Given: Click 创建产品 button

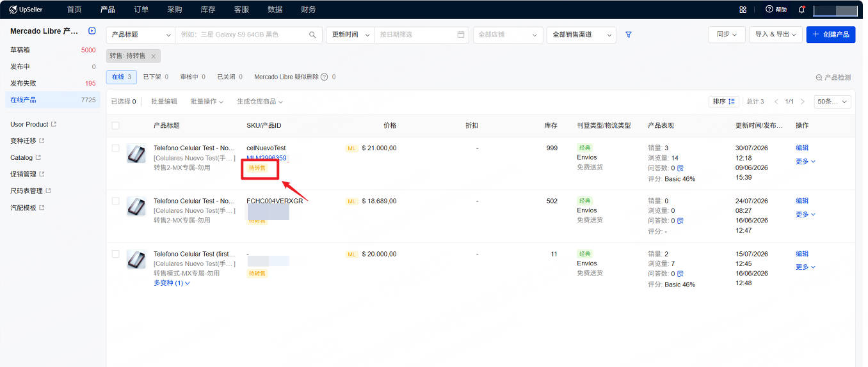Looking at the screenshot, I should (831, 35).
